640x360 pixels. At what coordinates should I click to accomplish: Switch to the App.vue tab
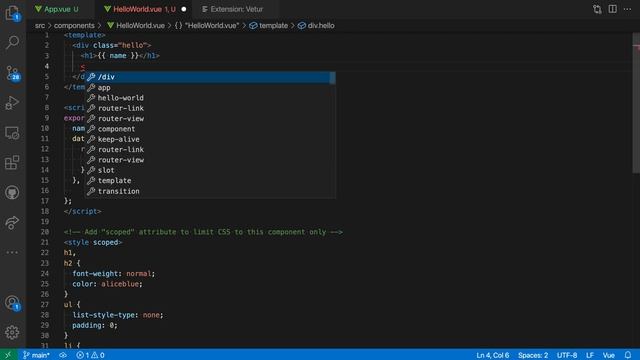click(x=57, y=9)
